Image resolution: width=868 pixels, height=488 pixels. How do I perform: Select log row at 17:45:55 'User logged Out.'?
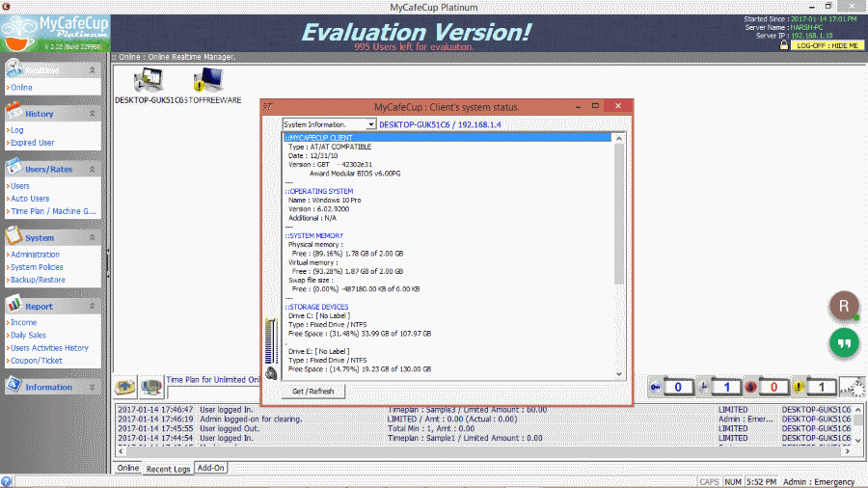click(x=484, y=429)
